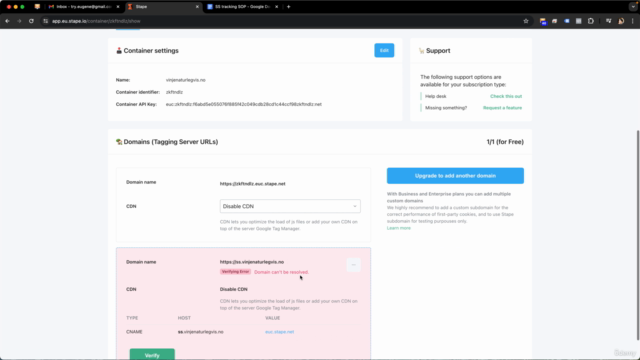Image resolution: width=640 pixels, height=360 pixels.
Task: Close the Gmail Inbox tab
Action: coord(118,7)
